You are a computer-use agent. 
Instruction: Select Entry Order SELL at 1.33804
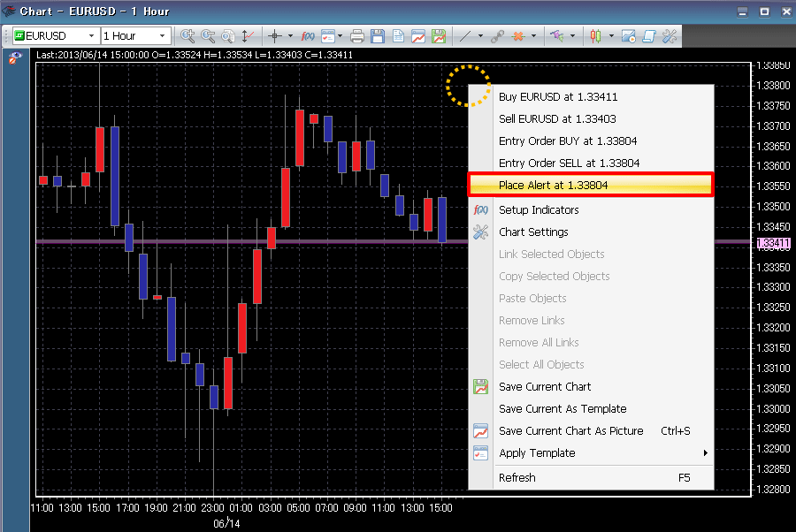(x=591, y=163)
